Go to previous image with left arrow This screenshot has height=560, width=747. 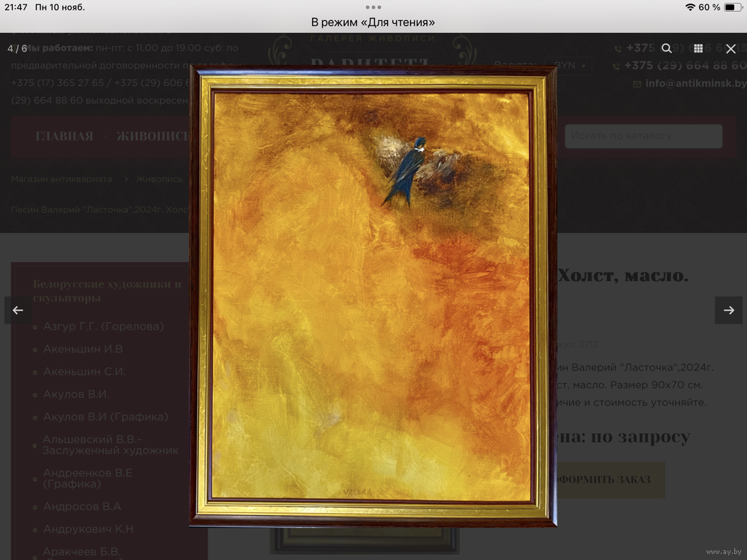pyautogui.click(x=18, y=311)
